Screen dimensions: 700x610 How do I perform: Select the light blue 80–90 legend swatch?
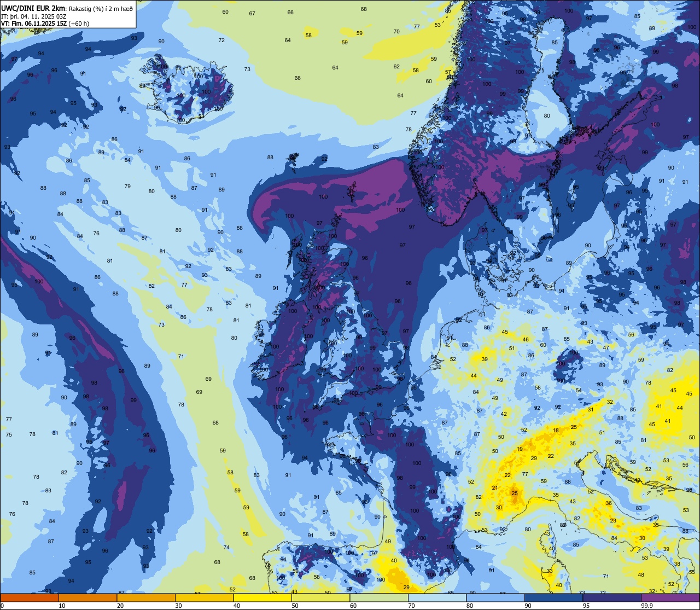click(x=495, y=597)
